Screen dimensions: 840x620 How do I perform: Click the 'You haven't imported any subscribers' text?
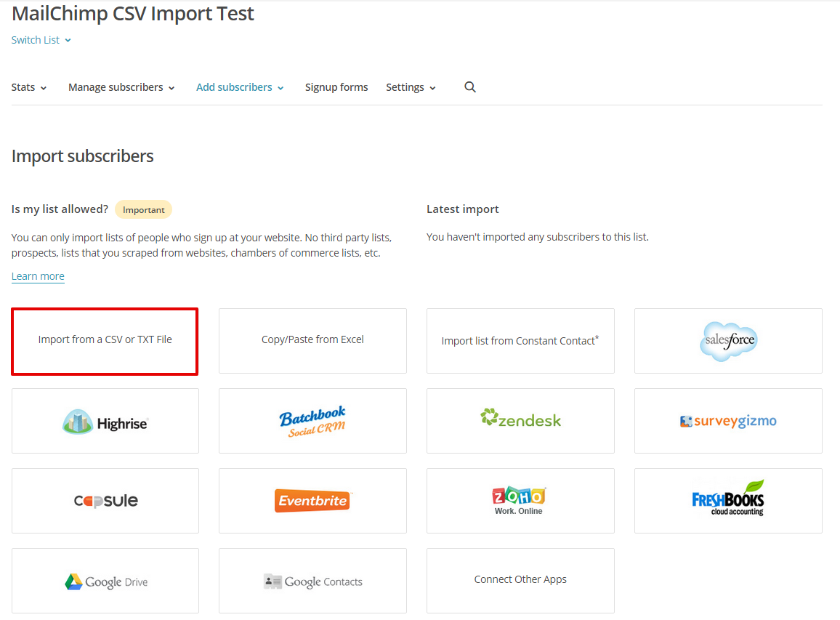pos(537,237)
